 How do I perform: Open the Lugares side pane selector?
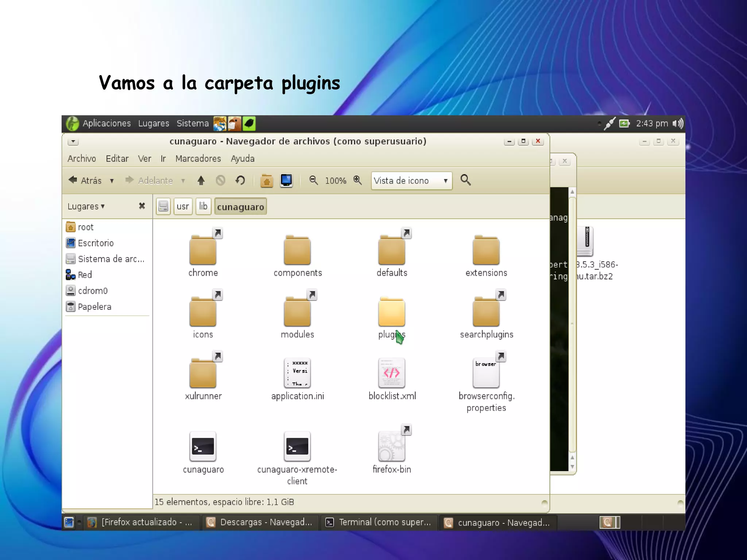86,206
